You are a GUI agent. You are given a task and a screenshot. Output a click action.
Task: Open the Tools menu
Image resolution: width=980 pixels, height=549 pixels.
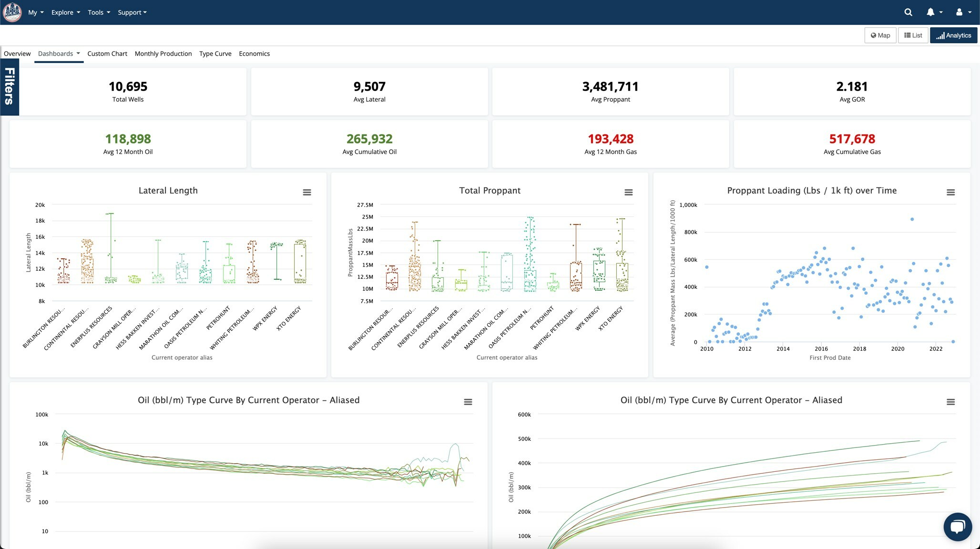(99, 12)
